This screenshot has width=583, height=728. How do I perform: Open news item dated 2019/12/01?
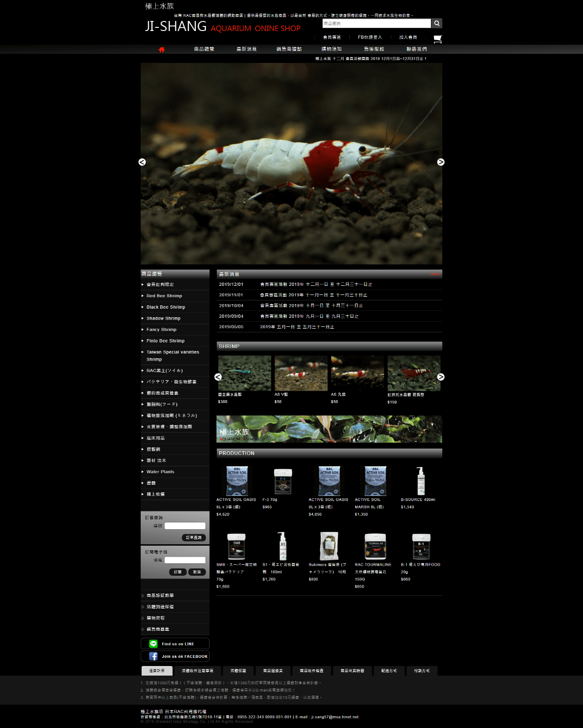coord(316,284)
